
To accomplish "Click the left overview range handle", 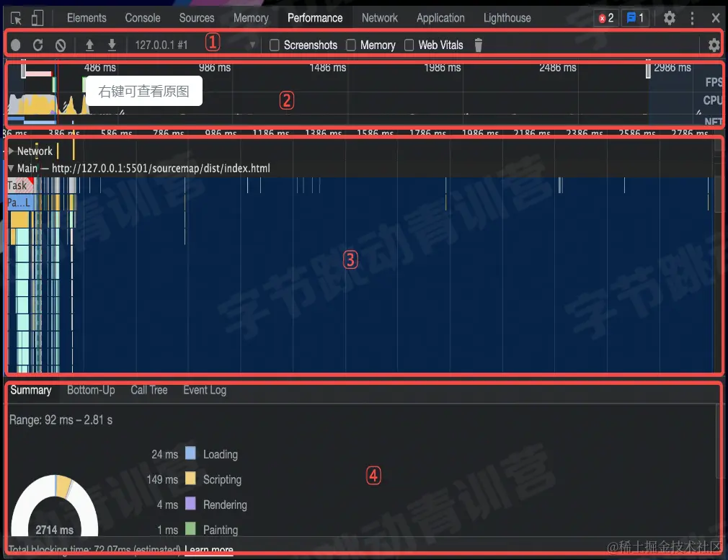I will (23, 70).
